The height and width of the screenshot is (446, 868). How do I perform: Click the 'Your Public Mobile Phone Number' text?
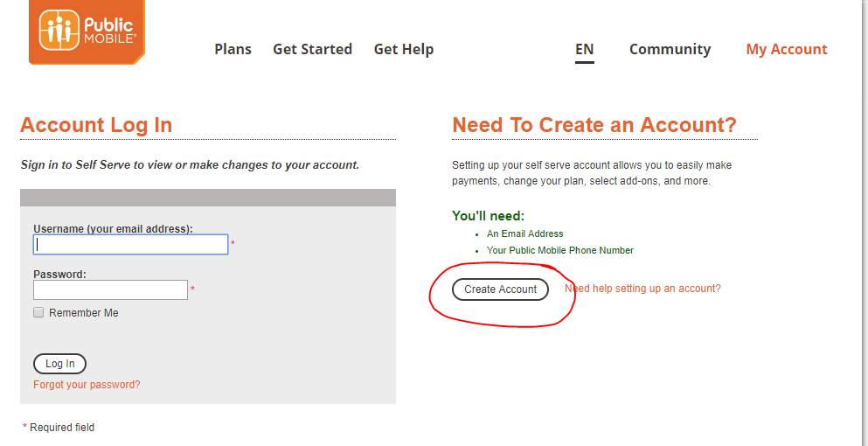[560, 250]
